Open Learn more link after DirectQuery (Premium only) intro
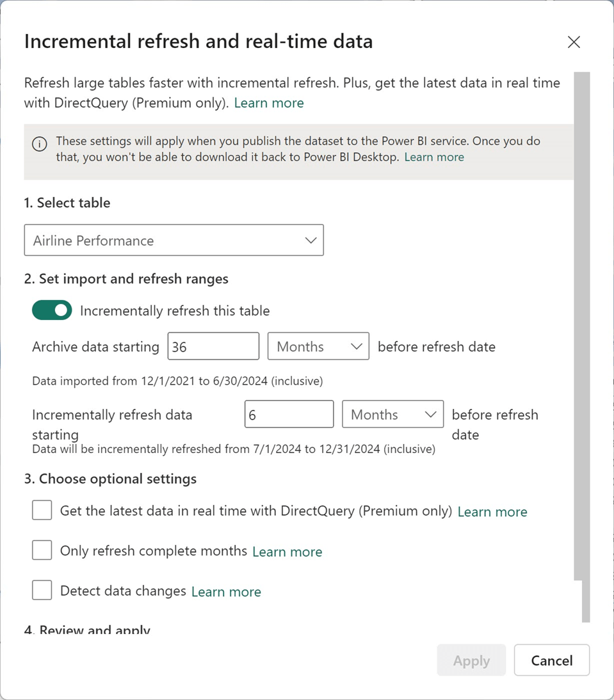This screenshot has width=614, height=700. click(269, 103)
